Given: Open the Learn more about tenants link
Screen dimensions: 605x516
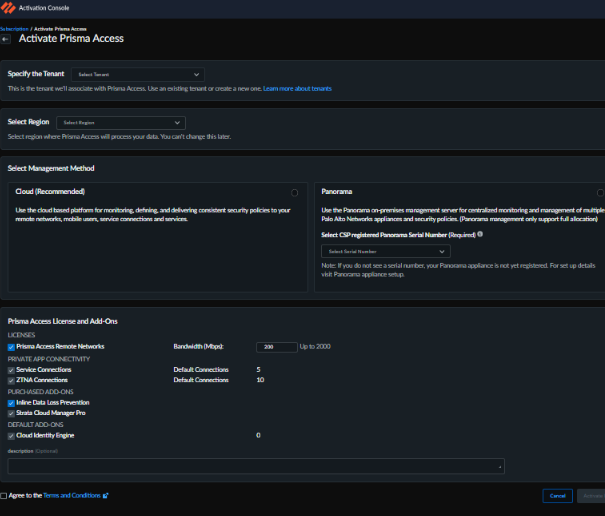Looking at the screenshot, I should (x=297, y=89).
